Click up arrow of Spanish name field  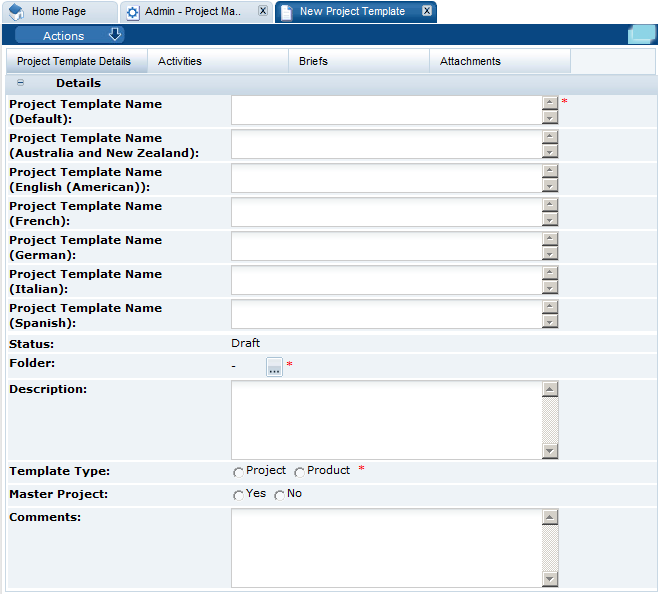tap(550, 307)
